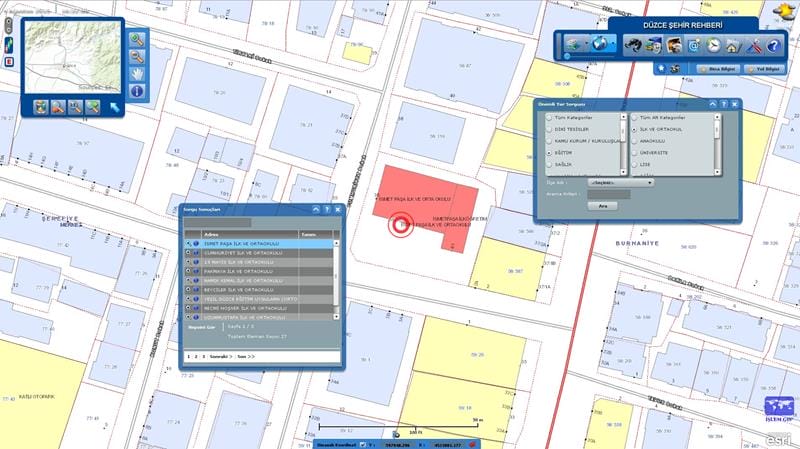Select the zoom in magnifier tool

tap(137, 39)
